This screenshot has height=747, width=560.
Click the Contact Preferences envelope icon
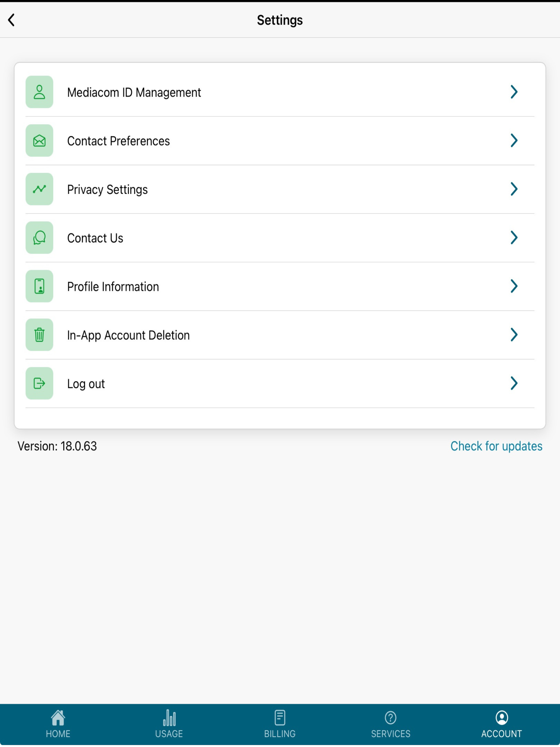[x=39, y=141]
